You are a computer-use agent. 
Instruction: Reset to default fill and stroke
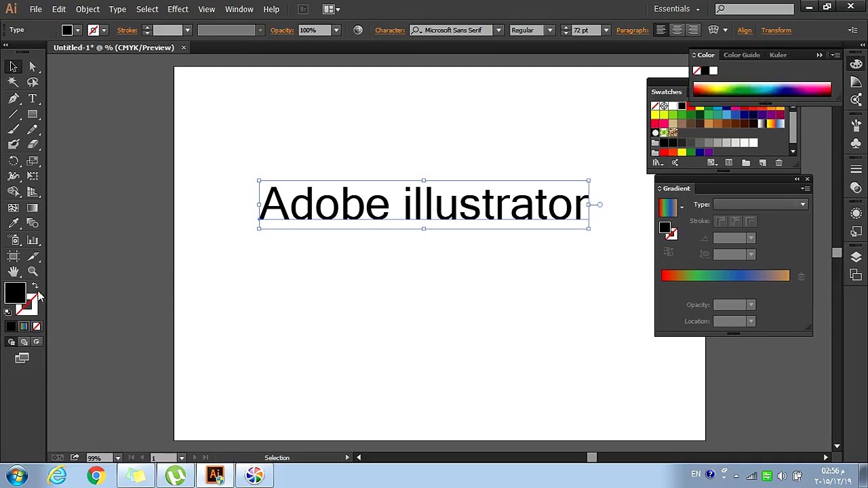(7, 312)
